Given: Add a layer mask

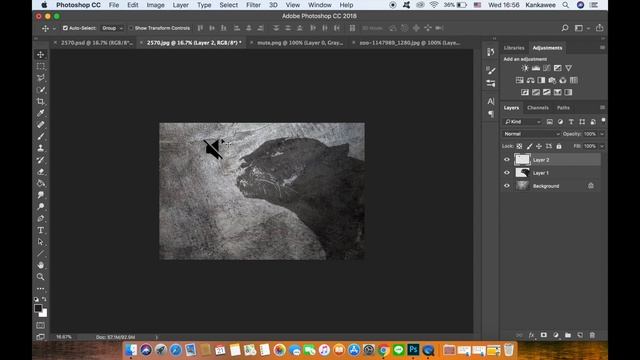Looking at the screenshot, I should tap(544, 335).
